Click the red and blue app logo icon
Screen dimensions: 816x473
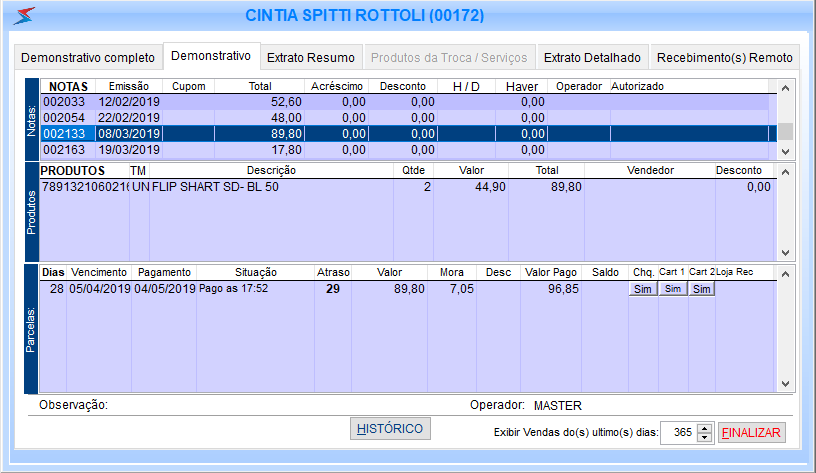coord(24,16)
